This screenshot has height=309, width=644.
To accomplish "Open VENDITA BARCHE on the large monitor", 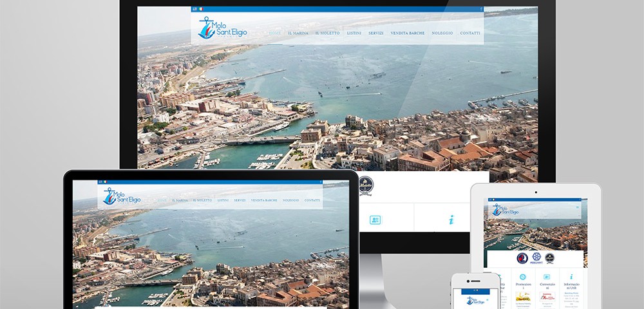I will pos(408,33).
